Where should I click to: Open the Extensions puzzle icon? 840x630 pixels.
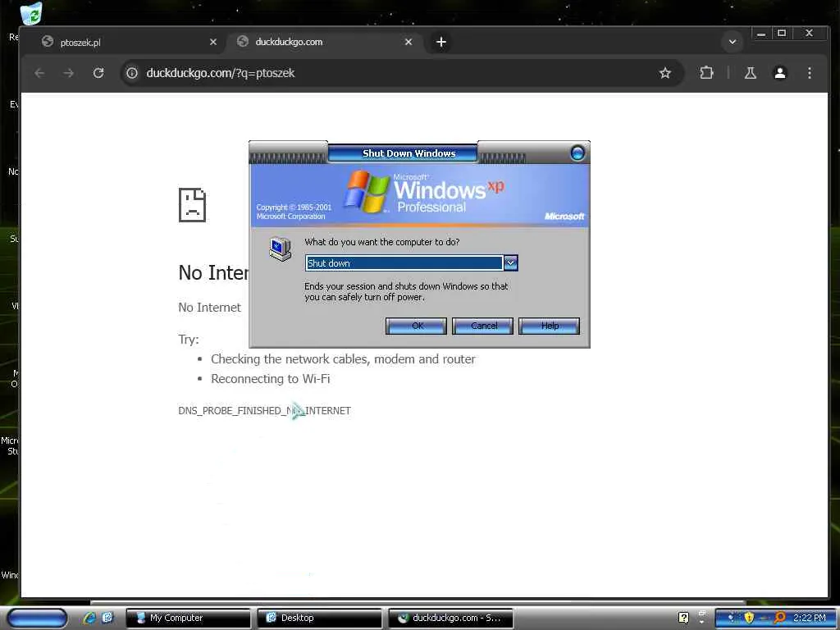click(706, 73)
